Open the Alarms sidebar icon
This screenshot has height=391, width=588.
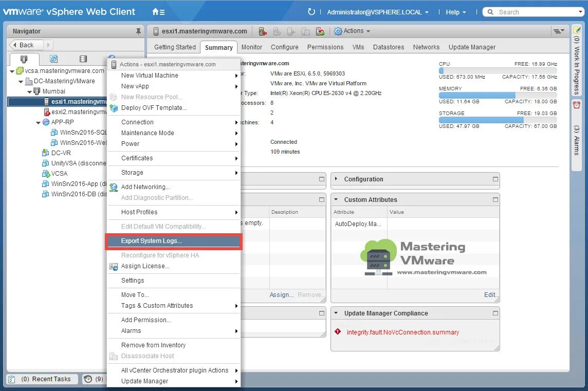(576, 105)
